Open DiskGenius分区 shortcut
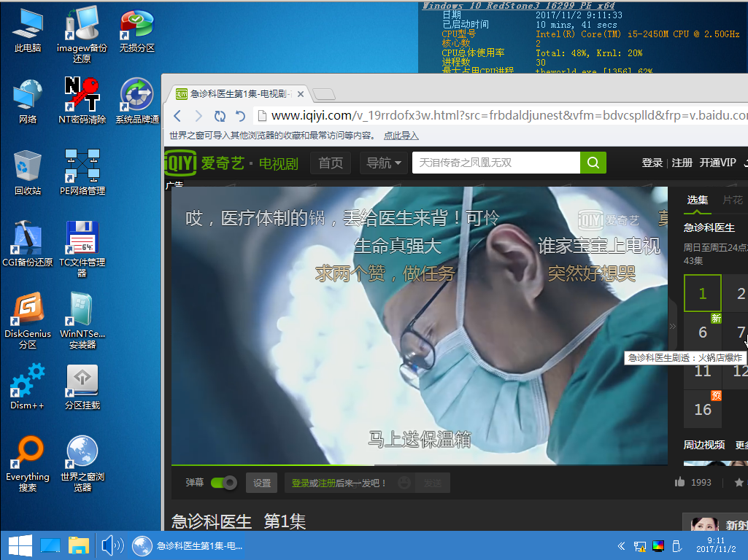 (28, 320)
